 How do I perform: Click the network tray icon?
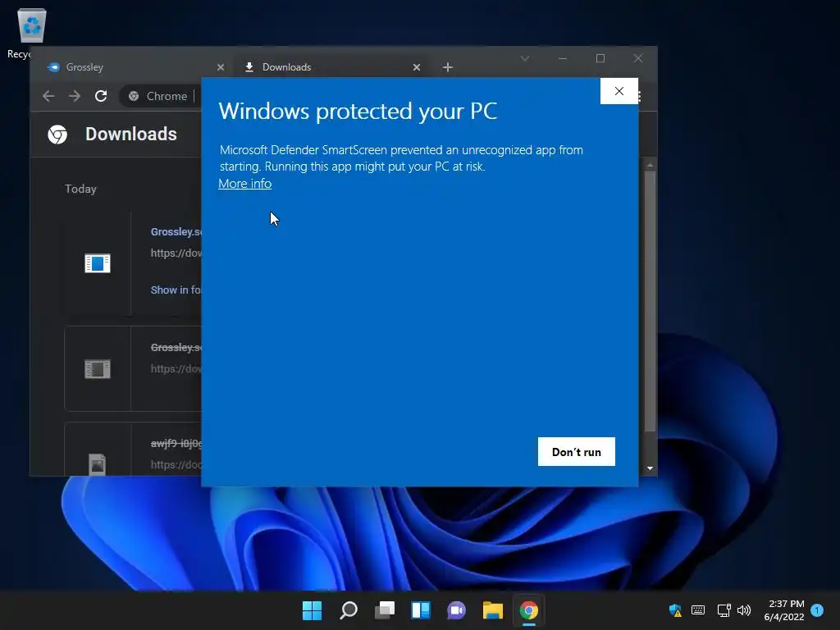pos(724,610)
